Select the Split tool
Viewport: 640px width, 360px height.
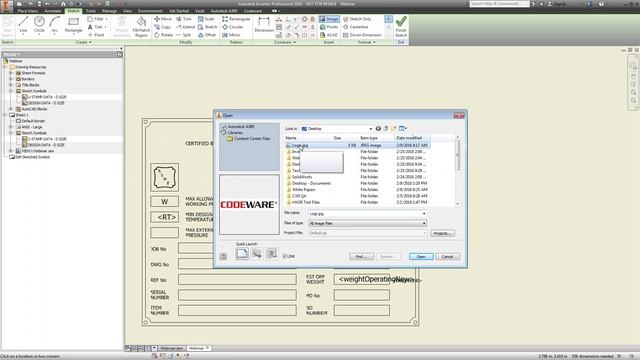184,35
